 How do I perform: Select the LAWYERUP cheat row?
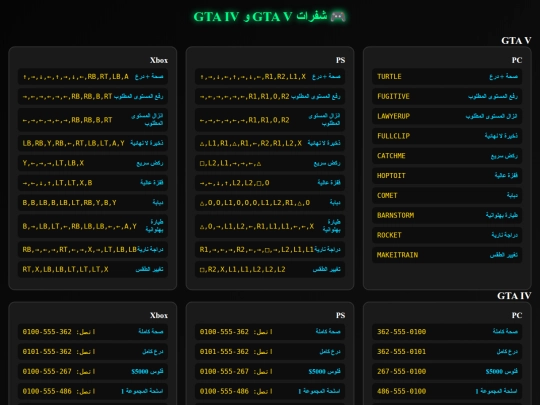click(447, 116)
